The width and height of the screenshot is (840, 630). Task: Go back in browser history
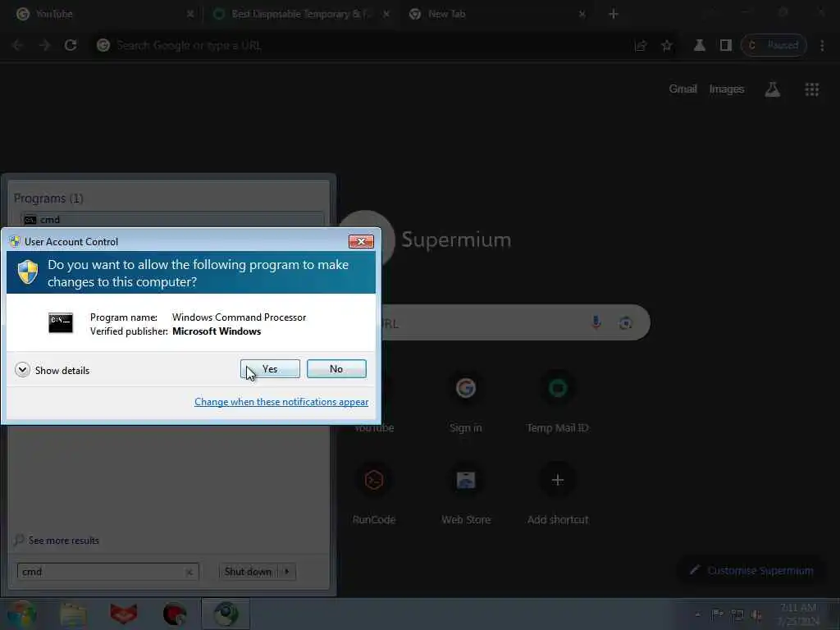[18, 46]
